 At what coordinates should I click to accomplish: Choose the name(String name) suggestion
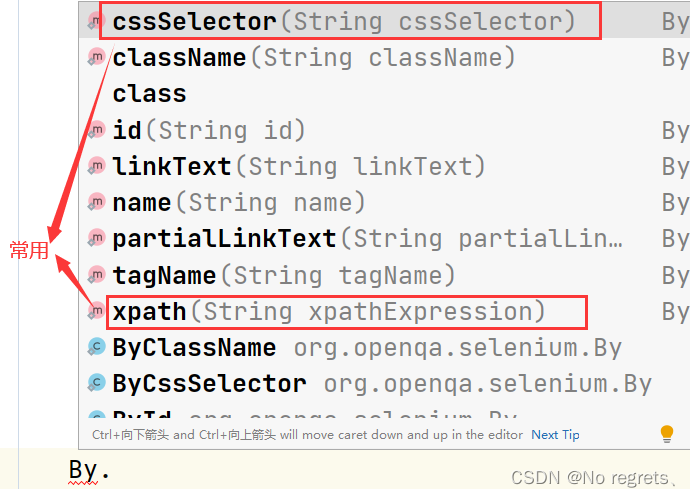(384, 202)
